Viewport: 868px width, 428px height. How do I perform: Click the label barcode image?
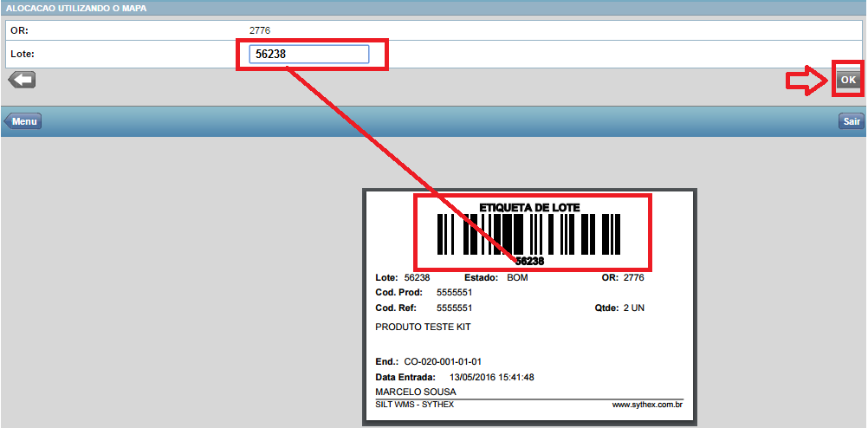click(528, 234)
